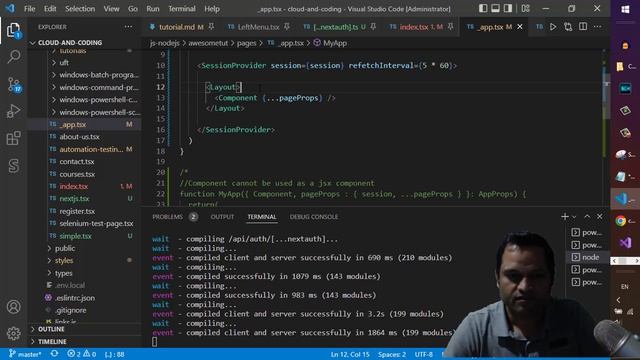Switch to the OUTPUT panel tab
This screenshot has width=640, height=360.
click(x=222, y=217)
